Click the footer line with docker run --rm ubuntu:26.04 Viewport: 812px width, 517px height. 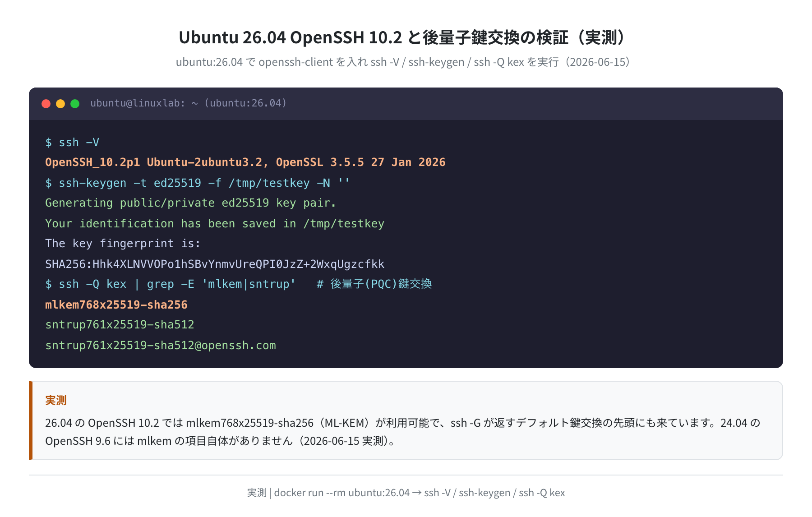(x=406, y=493)
